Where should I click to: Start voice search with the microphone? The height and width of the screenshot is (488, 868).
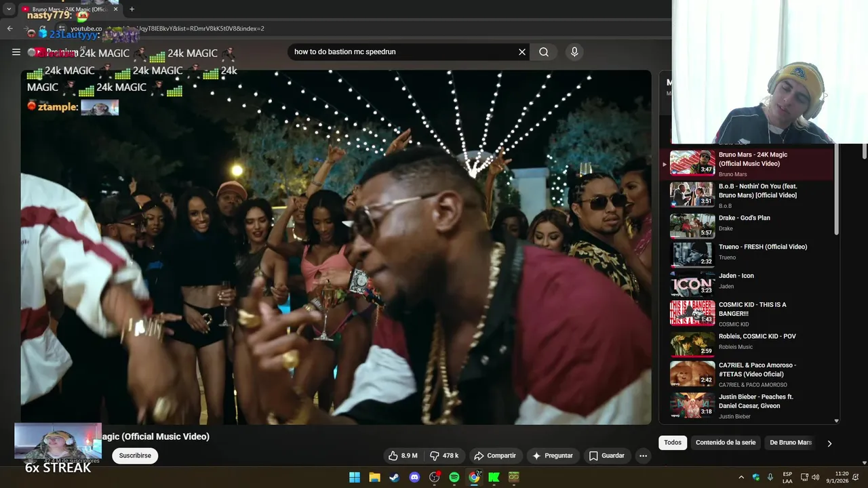pos(574,52)
